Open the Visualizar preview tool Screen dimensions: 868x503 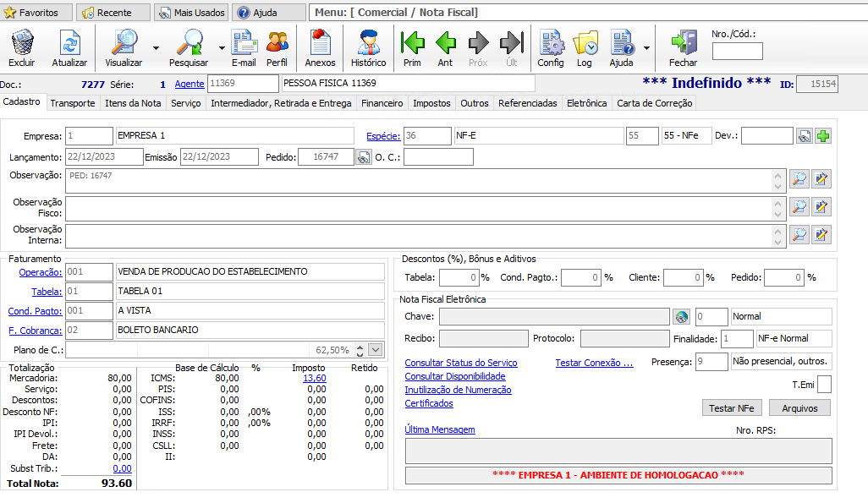pyautogui.click(x=124, y=42)
